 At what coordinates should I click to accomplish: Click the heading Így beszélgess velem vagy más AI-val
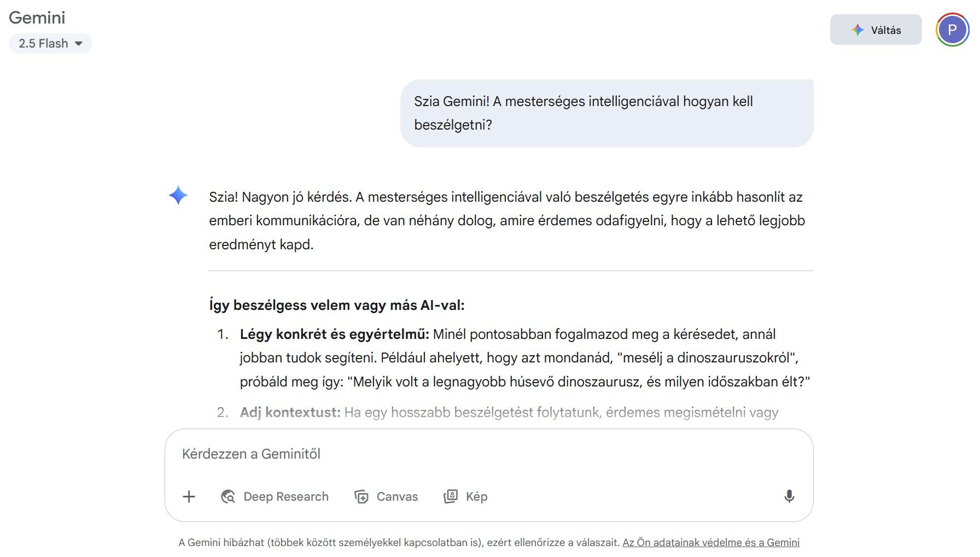[x=337, y=305]
